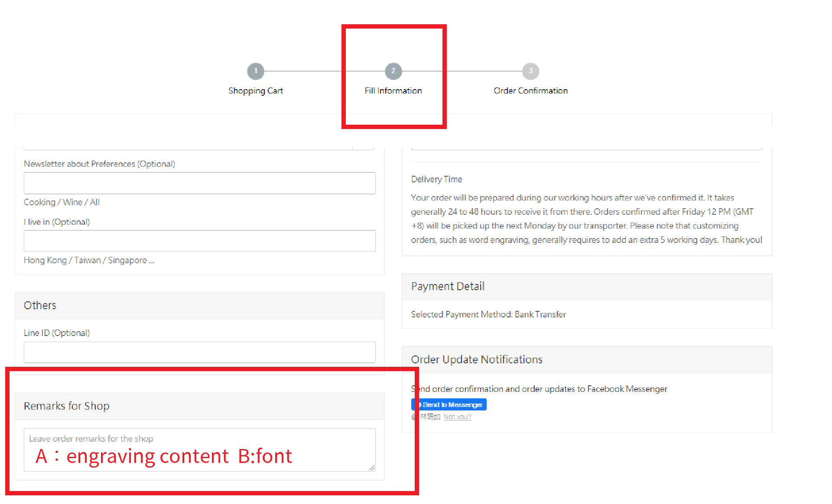Go to the Shopping Cart step label

(x=256, y=90)
